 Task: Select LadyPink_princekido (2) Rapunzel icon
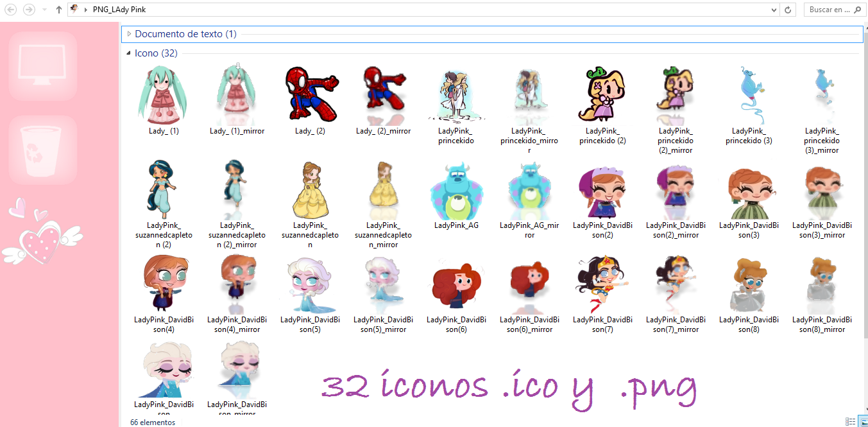point(603,95)
